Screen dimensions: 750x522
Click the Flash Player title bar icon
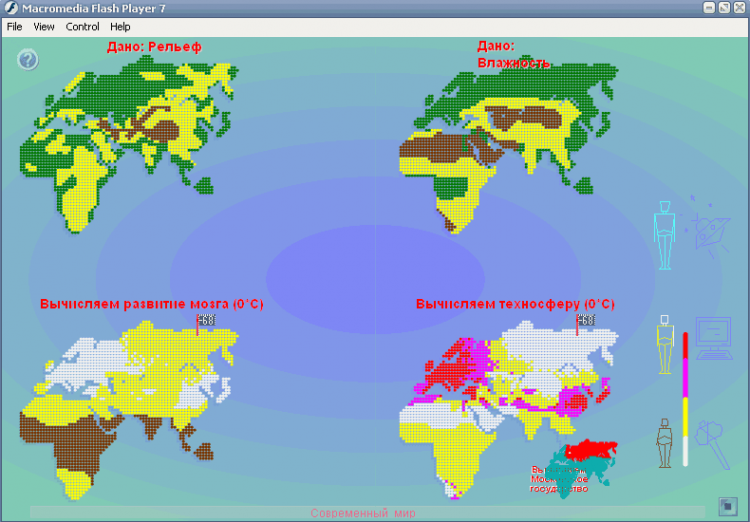[11, 8]
